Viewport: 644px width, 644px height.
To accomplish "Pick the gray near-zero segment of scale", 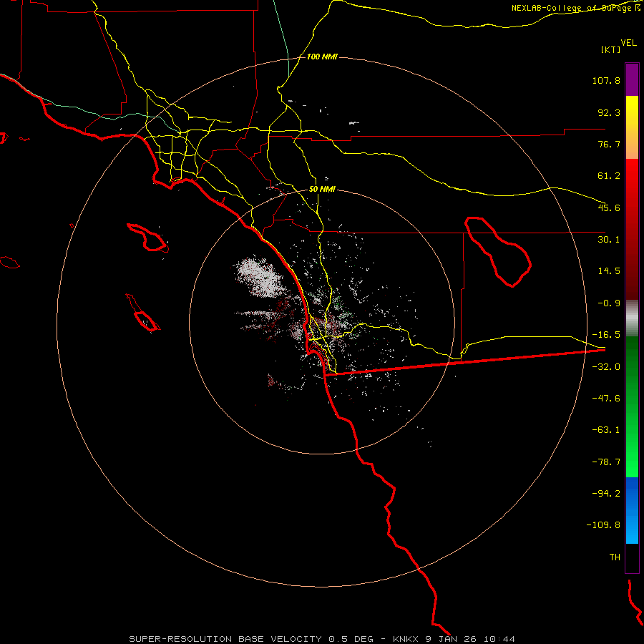I will 632,318.
